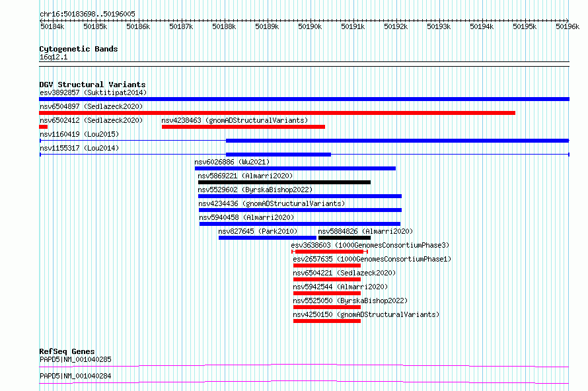
Task: Click the chr16:50183698..50196005 coordinate text
Action: tap(87, 15)
